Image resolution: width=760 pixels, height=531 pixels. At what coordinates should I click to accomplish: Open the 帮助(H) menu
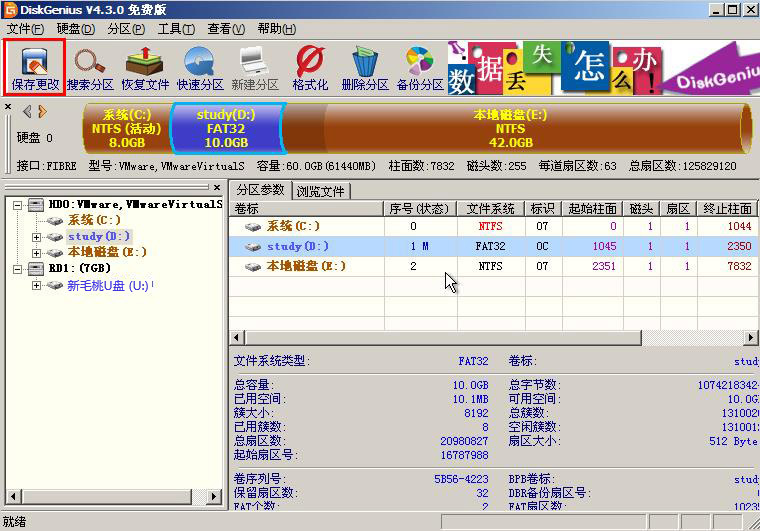tap(277, 29)
